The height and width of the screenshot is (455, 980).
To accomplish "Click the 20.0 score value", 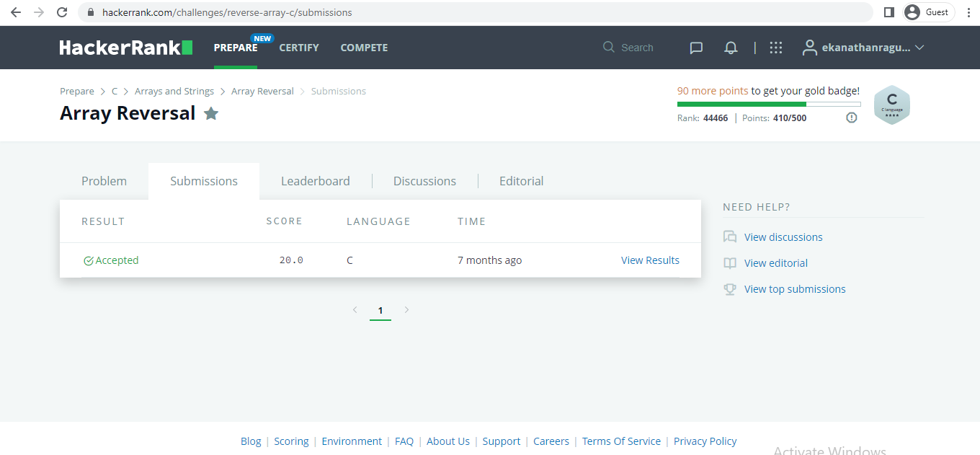I will coord(291,260).
